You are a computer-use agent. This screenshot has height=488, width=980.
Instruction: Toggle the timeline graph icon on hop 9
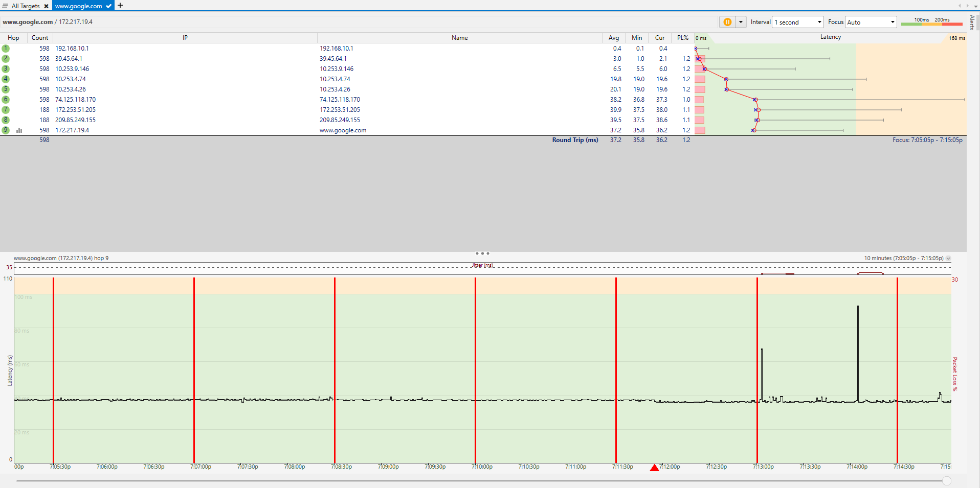pyautogui.click(x=19, y=130)
